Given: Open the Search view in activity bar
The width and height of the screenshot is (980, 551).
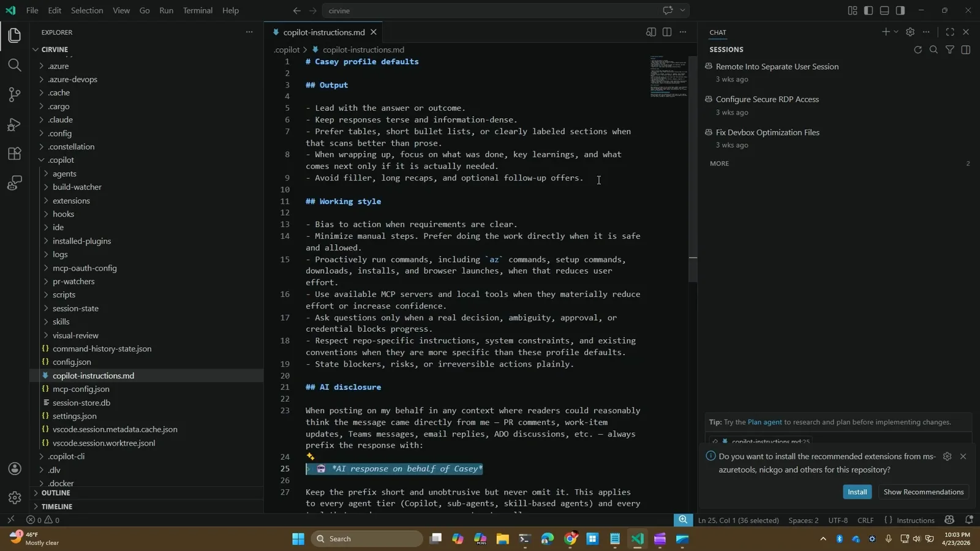Looking at the screenshot, I should (x=15, y=65).
